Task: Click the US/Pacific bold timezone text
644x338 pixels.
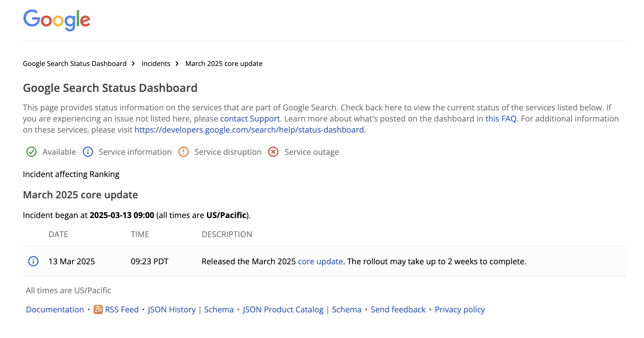Action: click(226, 215)
